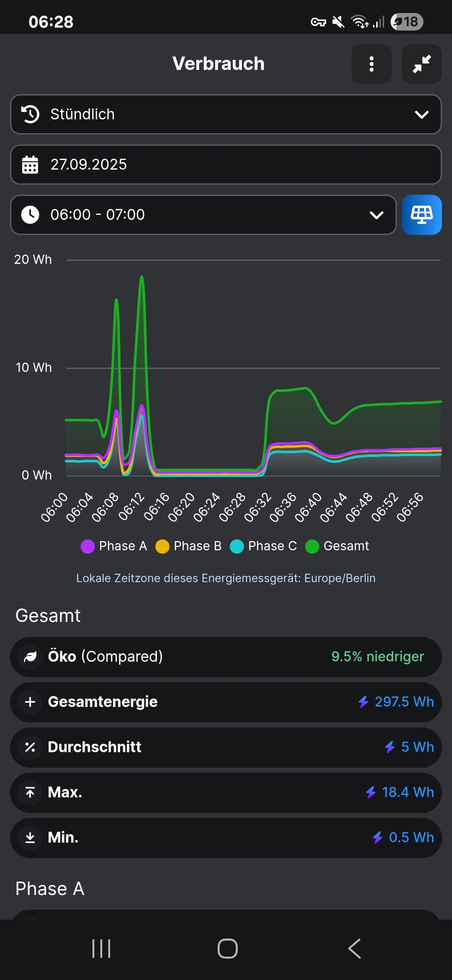This screenshot has height=980, width=452.
Task: Open the 27.09.2025 date picker field
Action: (226, 165)
